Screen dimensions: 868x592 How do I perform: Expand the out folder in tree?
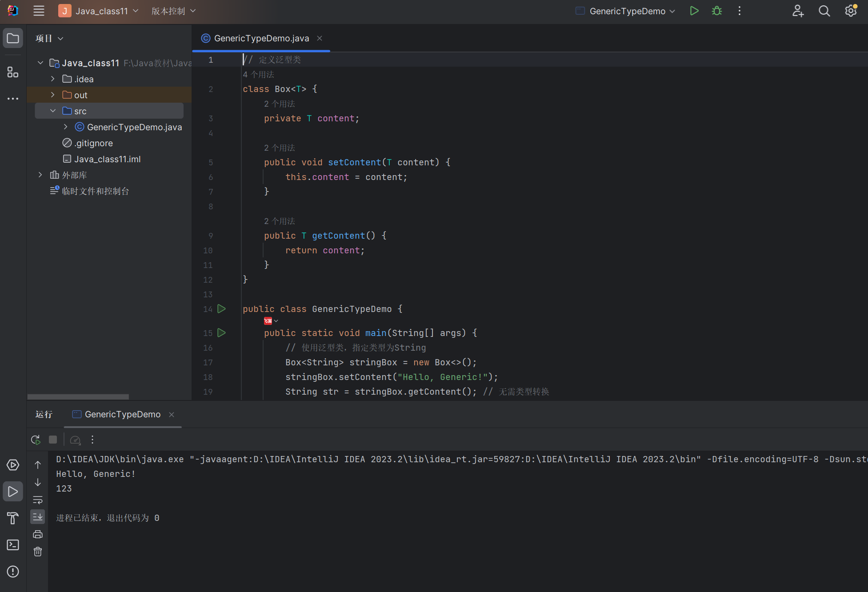point(52,95)
